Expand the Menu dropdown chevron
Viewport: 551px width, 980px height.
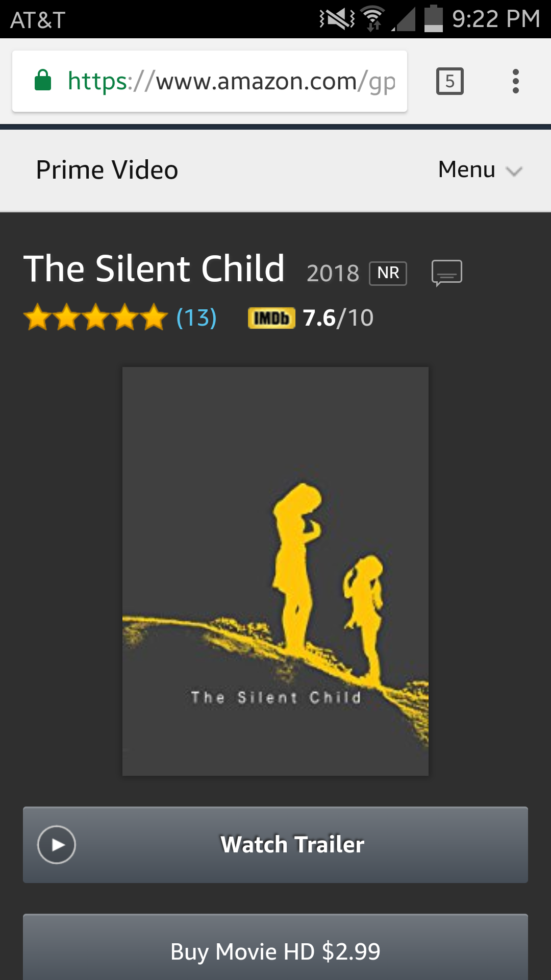pos(514,171)
